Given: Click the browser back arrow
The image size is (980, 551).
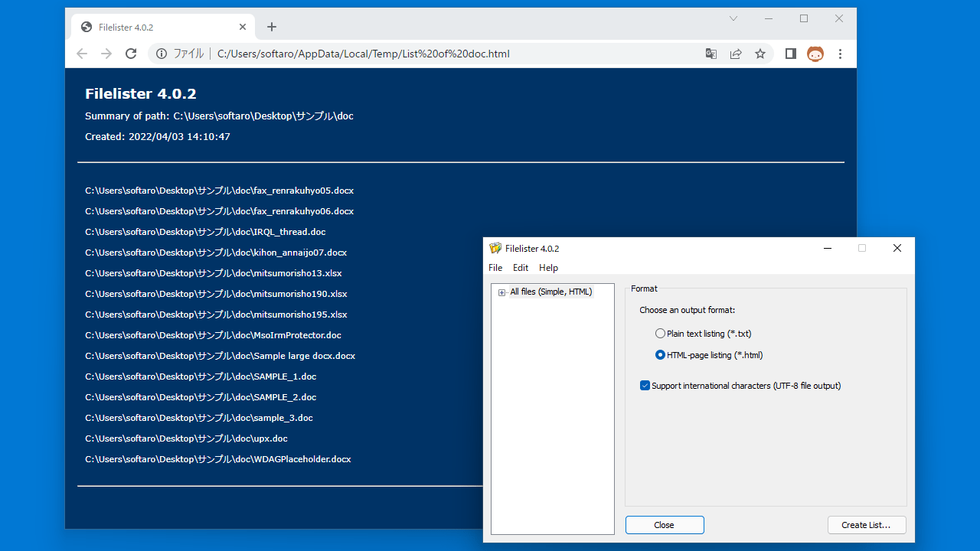Looking at the screenshot, I should coord(82,54).
